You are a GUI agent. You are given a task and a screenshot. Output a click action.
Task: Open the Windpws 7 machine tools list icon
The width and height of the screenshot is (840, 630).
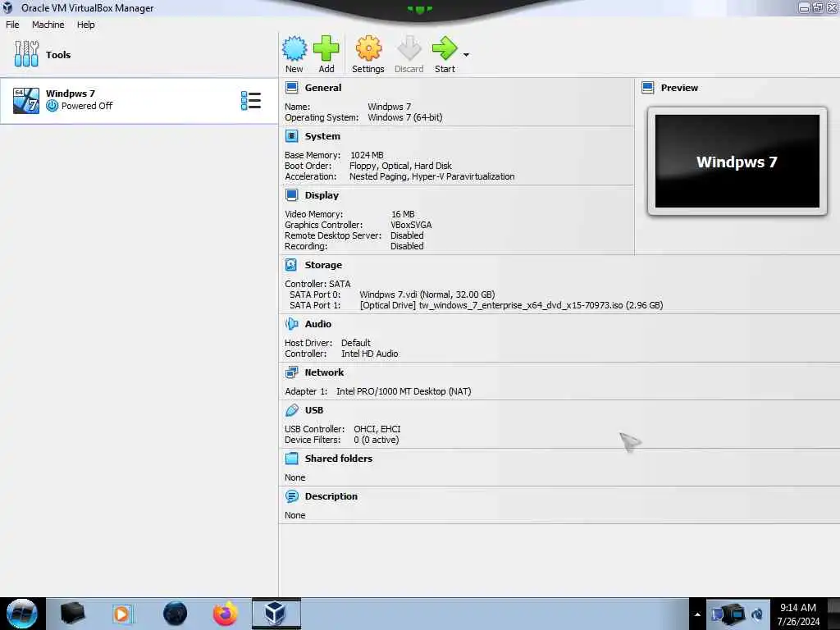click(251, 101)
